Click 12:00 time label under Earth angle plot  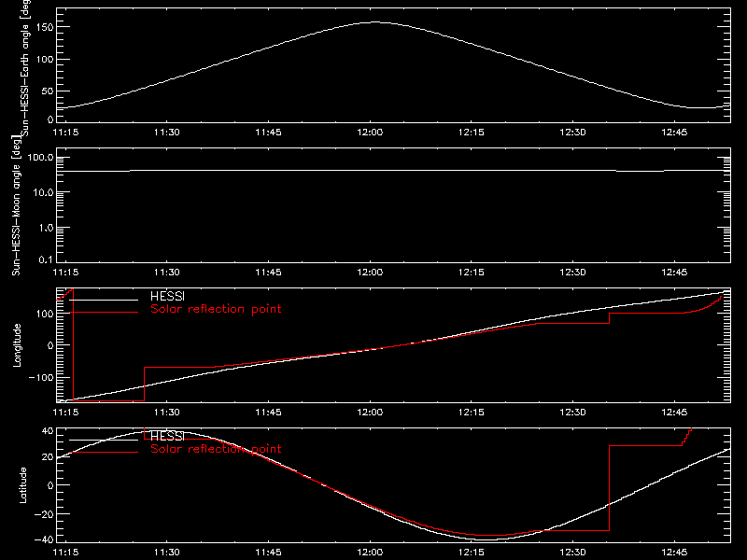point(370,133)
